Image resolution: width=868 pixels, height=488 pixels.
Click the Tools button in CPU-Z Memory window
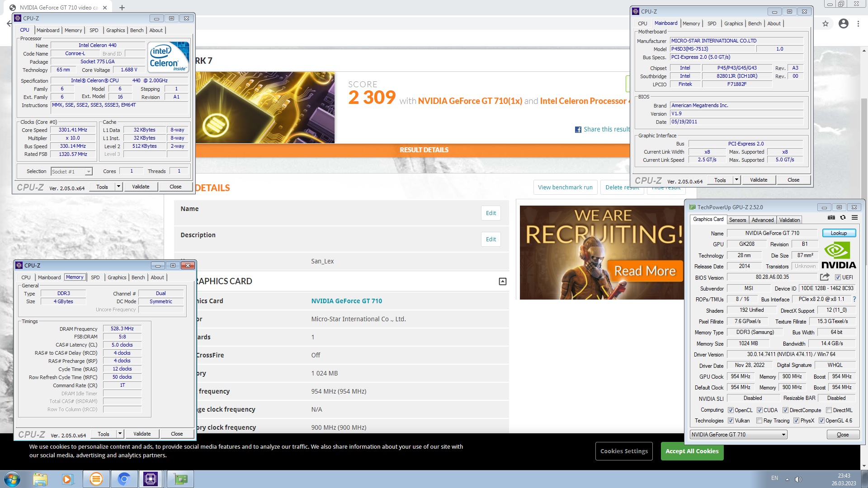click(103, 434)
